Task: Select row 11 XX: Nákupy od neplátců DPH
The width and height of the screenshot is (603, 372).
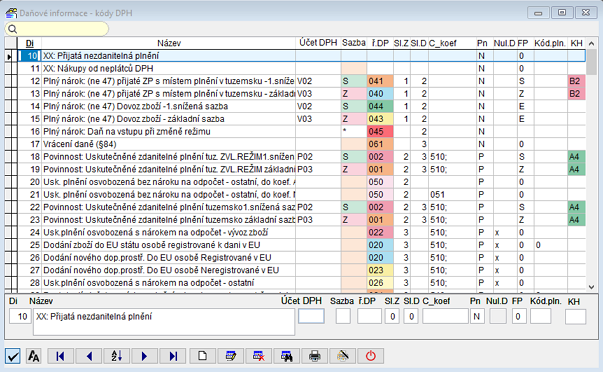Action: [302, 68]
